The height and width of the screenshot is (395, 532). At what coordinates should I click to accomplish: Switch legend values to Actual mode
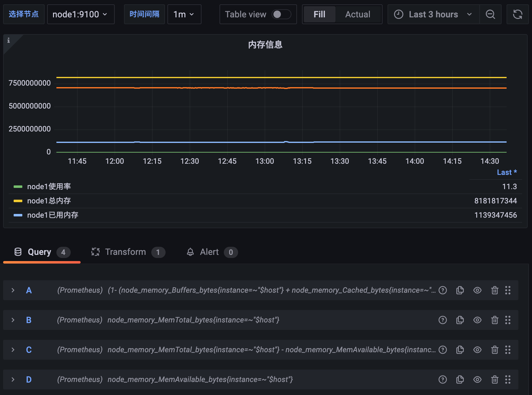(357, 14)
